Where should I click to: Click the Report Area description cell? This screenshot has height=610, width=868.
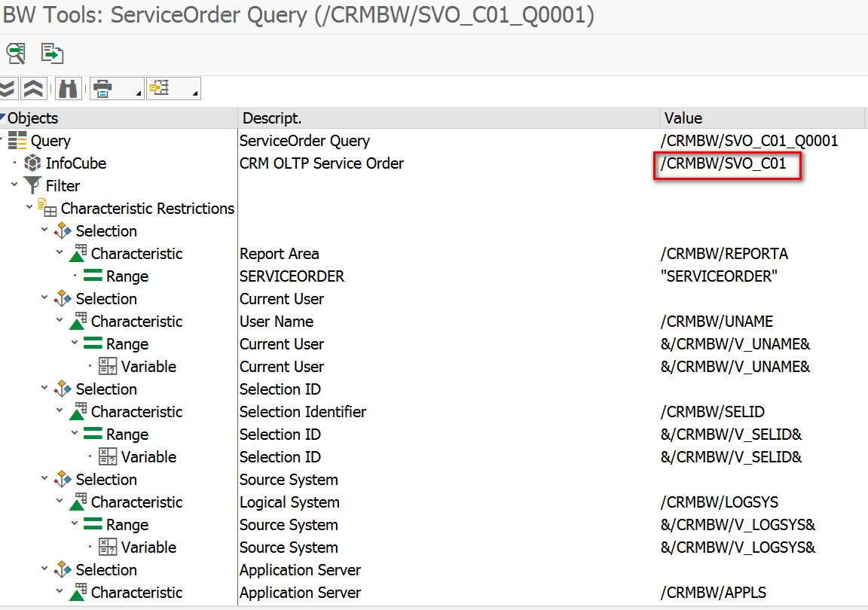tap(279, 254)
